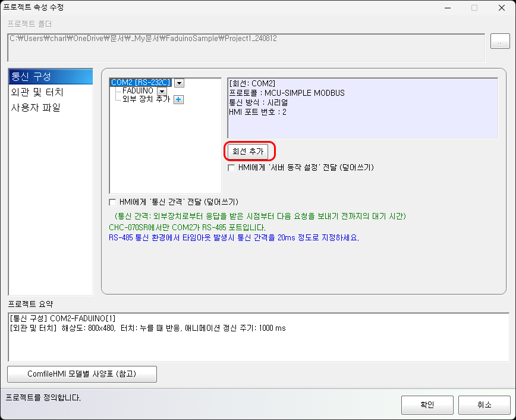Check the HMI '통신 간격' 전달 option
Viewport: 516px width, 420px height.
[x=112, y=202]
